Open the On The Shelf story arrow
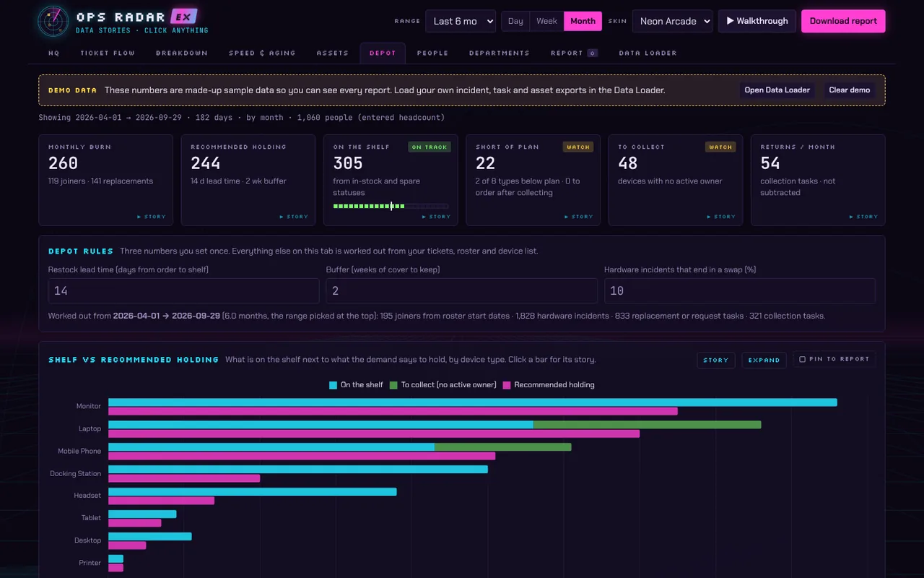This screenshot has height=578, width=924. (437, 217)
